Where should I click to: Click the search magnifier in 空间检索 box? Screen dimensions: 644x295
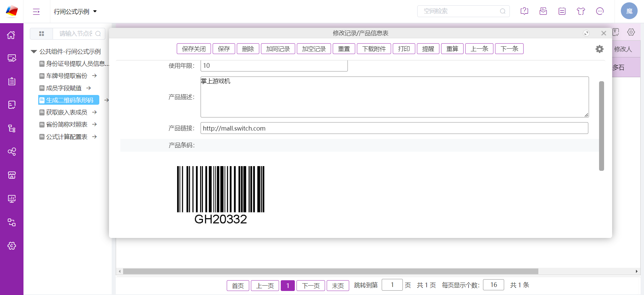pos(502,11)
